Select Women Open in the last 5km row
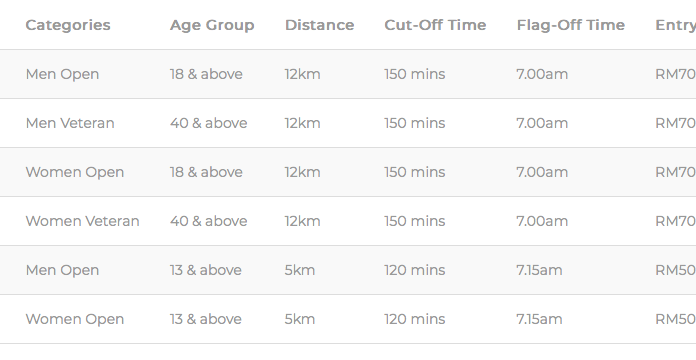Screen dimensions: 696x360 [x=75, y=319]
